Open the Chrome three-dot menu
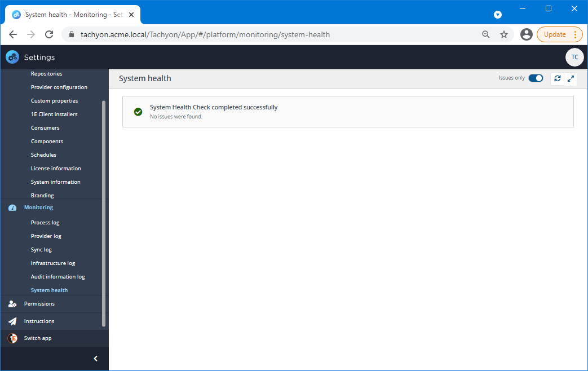Image resolution: width=588 pixels, height=371 pixels. [575, 34]
